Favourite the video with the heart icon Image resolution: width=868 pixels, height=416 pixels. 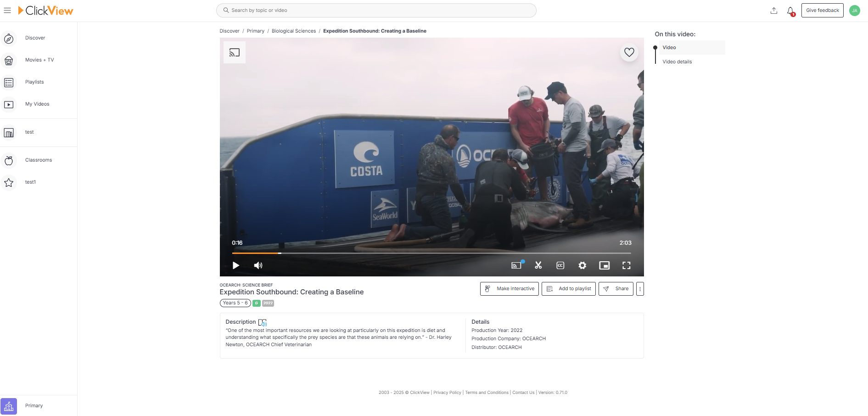click(x=629, y=52)
